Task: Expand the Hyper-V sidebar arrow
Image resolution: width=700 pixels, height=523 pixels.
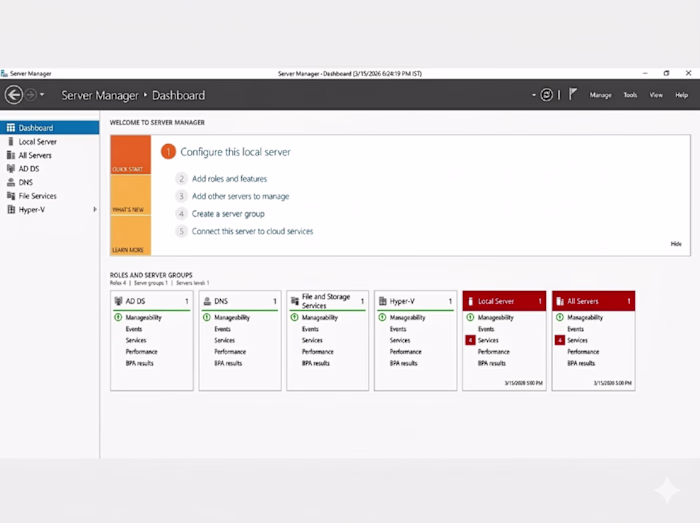Action: click(x=95, y=209)
